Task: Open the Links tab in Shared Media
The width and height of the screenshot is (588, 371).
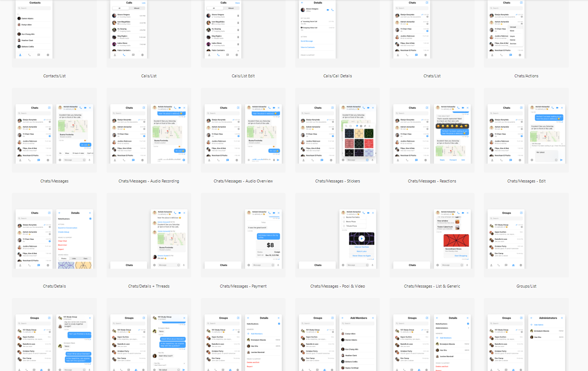Action: pos(74,258)
